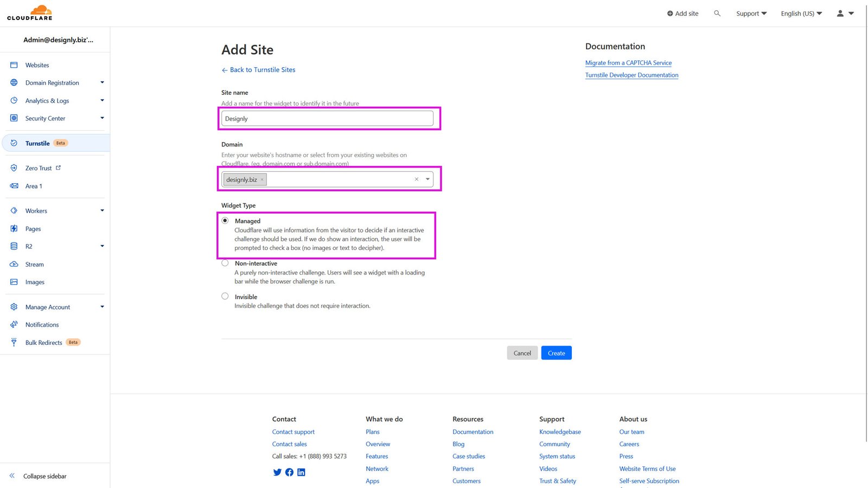
Task: Expand the Domain dropdown arrow
Action: 427,179
